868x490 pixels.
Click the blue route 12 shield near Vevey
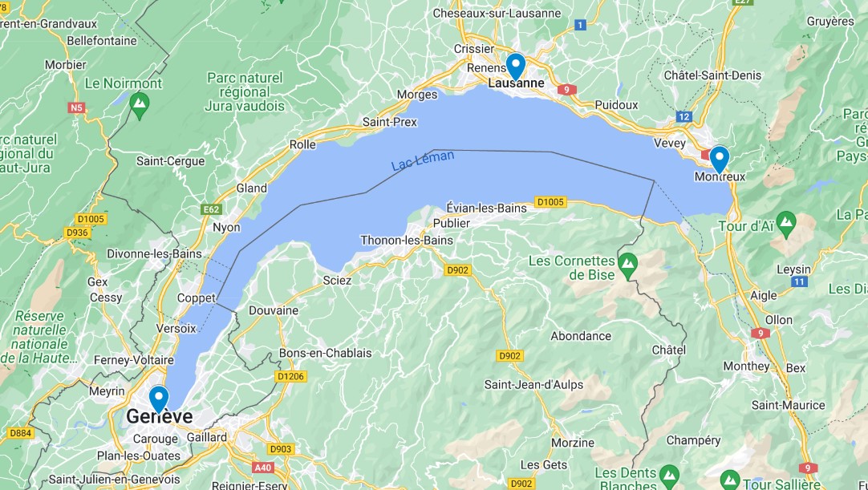[684, 117]
